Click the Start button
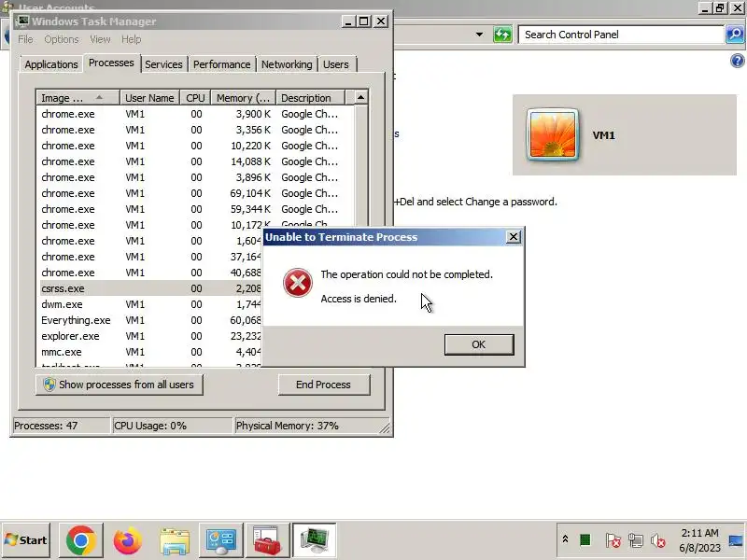 pyautogui.click(x=26, y=540)
